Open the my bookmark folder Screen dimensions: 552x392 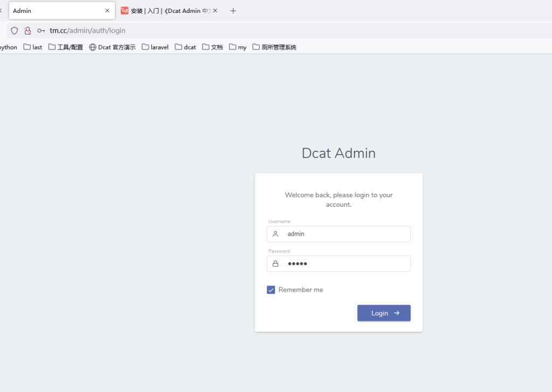[238, 47]
